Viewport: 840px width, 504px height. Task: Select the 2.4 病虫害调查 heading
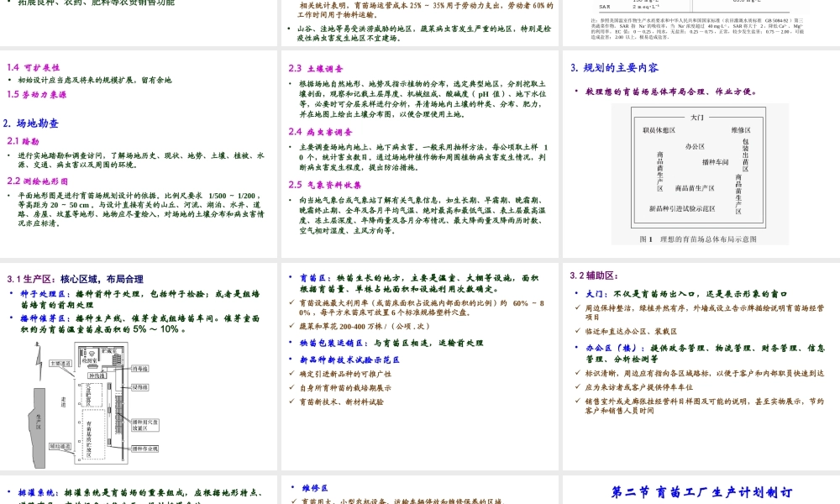click(320, 132)
